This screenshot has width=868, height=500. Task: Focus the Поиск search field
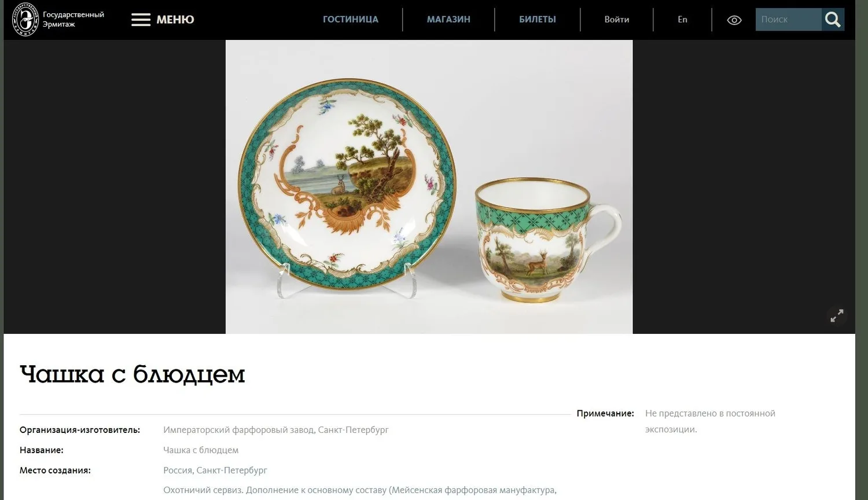click(x=788, y=20)
